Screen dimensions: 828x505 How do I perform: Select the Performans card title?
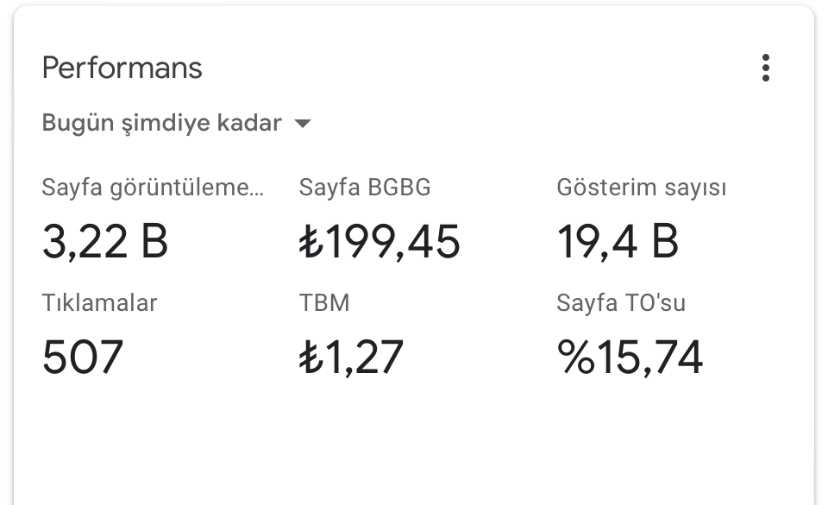tap(122, 68)
